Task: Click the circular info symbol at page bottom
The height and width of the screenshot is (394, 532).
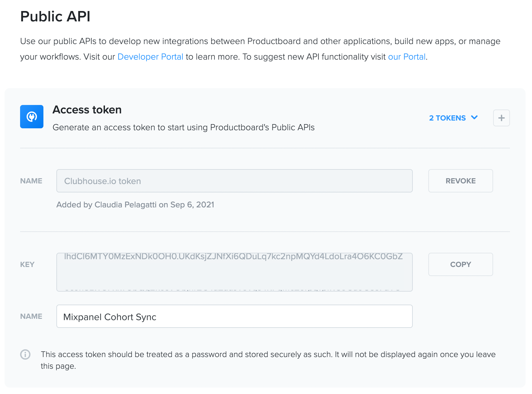Action: 25,355
